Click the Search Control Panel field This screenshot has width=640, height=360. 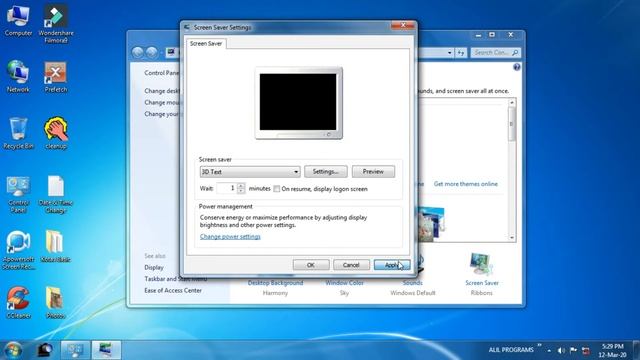[x=496, y=53]
